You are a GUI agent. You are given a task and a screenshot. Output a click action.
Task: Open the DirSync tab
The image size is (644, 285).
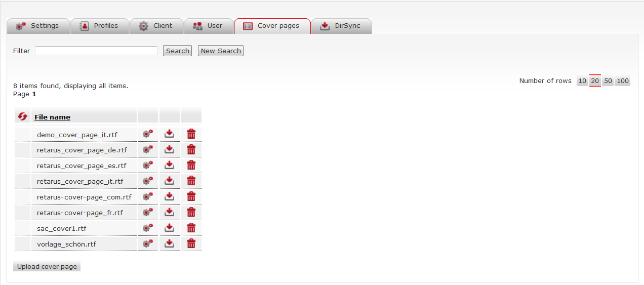point(341,26)
